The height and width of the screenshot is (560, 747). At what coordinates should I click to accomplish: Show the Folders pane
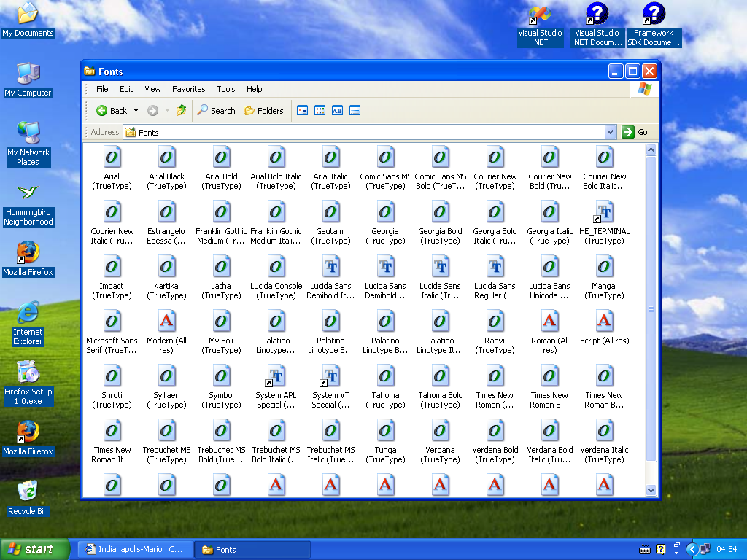point(263,111)
